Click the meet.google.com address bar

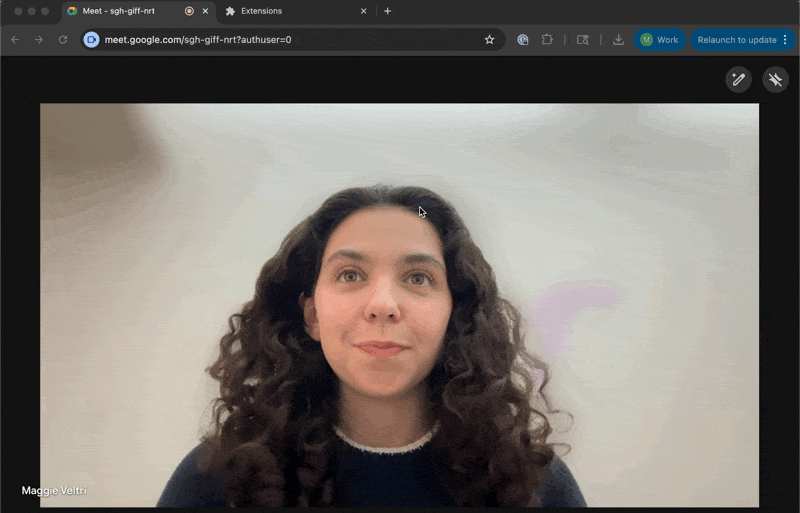293,40
